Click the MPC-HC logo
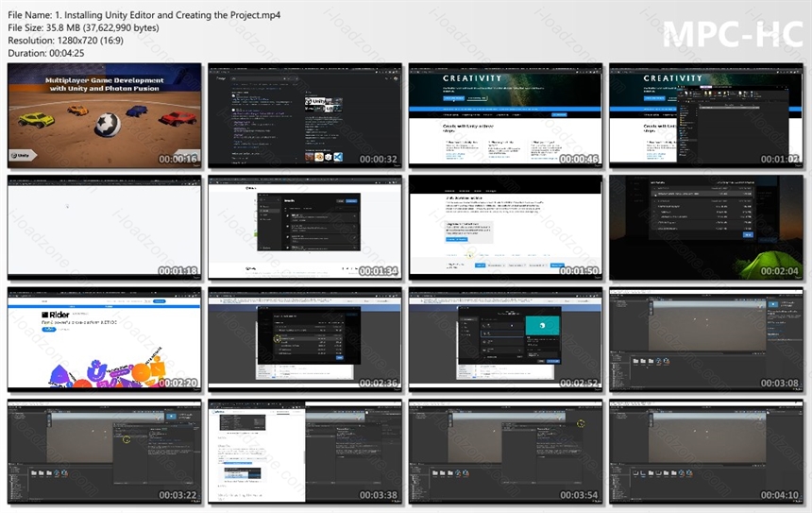 [x=733, y=34]
